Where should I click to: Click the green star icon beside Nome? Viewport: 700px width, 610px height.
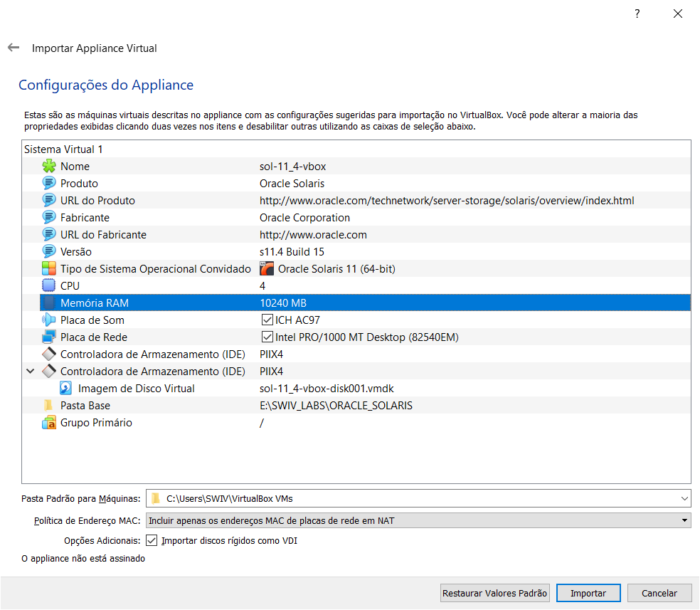point(48,166)
